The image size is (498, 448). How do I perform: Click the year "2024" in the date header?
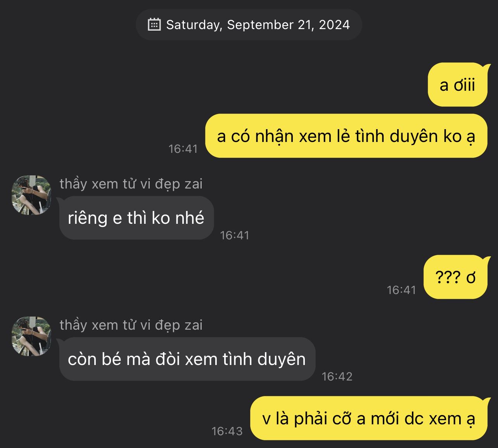[334, 25]
